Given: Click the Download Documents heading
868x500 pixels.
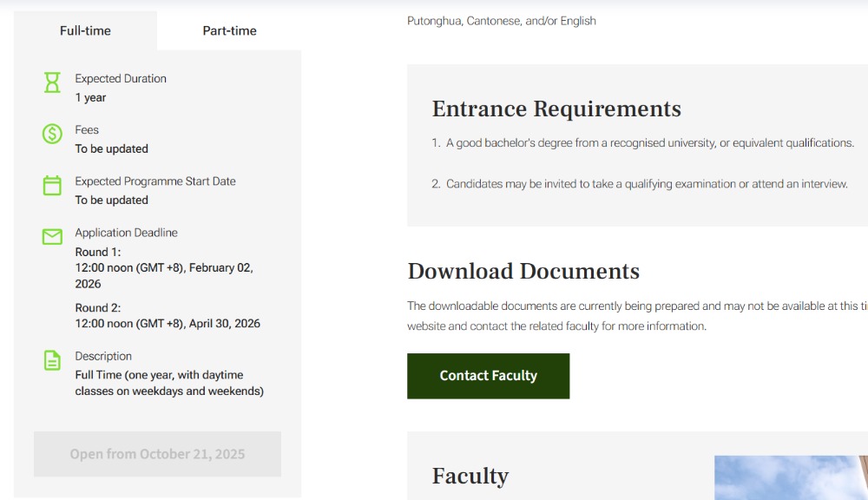Looking at the screenshot, I should [523, 272].
